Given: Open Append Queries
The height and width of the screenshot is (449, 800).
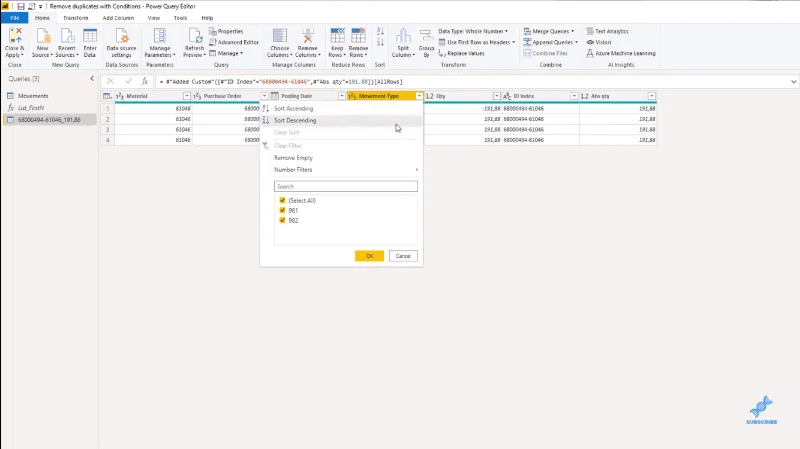Looking at the screenshot, I should click(x=551, y=42).
